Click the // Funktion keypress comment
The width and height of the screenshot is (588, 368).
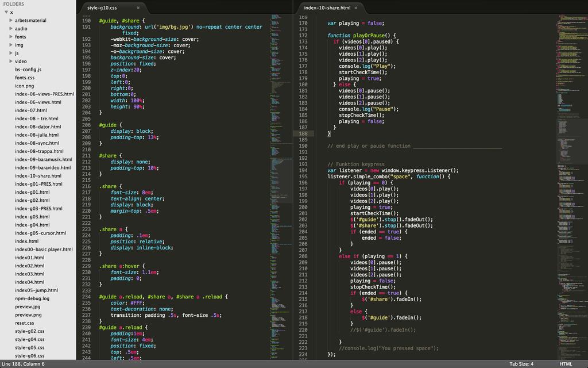[x=356, y=164]
